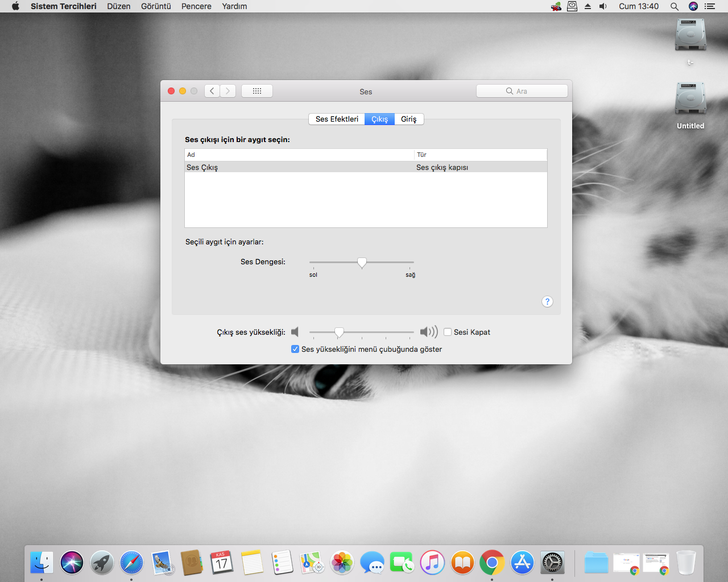Open second minimized Chrome window in Dock

656,563
